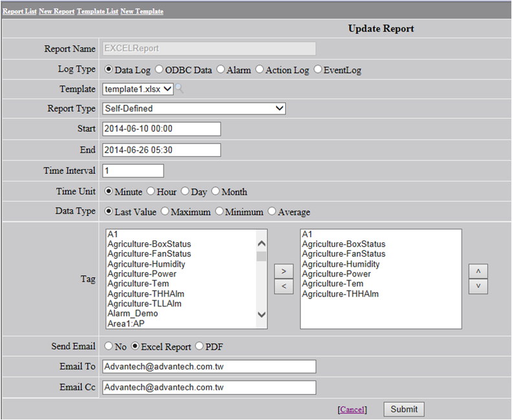The width and height of the screenshot is (512, 420).
Task: Open the template1.xlsx Template dropdown
Action: (x=138, y=89)
